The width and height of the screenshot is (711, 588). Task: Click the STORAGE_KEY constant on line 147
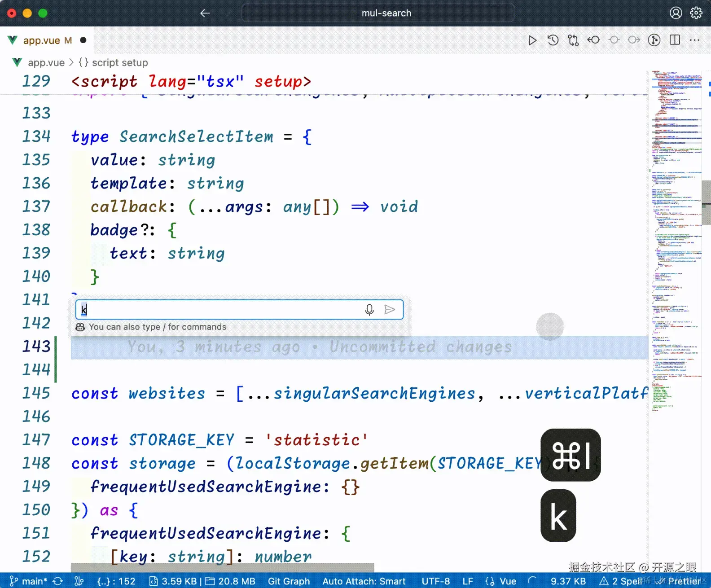[181, 440]
